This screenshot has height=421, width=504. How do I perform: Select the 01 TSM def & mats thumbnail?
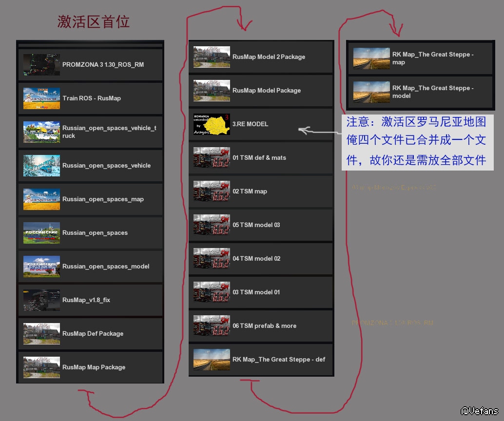212,157
